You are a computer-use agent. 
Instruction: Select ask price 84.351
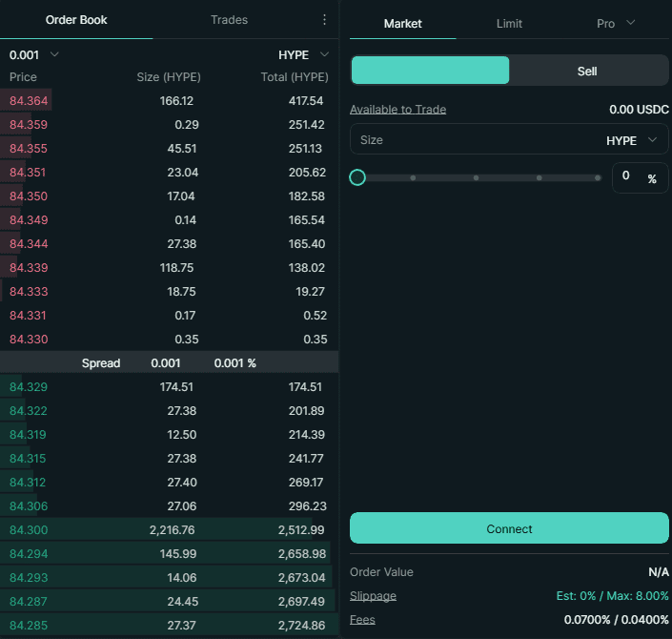pyautogui.click(x=28, y=173)
